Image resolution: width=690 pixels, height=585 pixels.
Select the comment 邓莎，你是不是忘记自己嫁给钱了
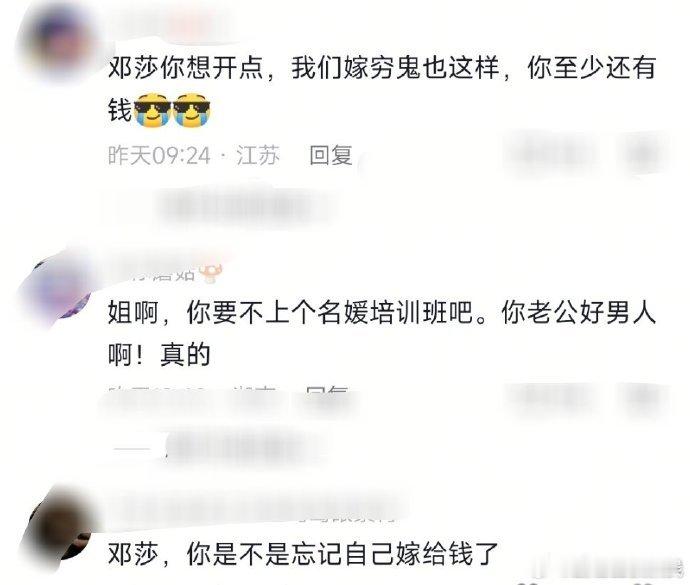click(303, 553)
